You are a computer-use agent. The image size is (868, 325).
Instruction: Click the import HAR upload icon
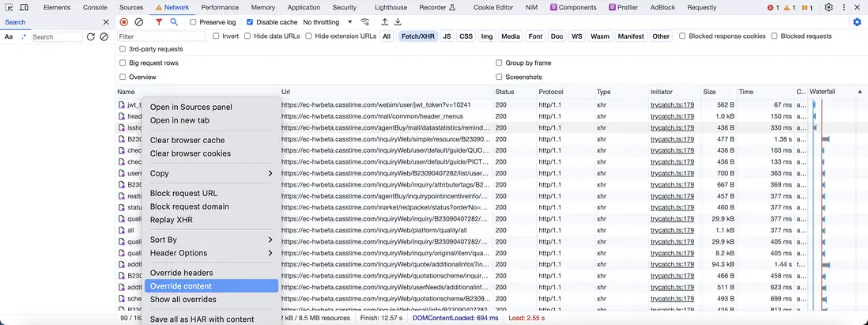coord(383,22)
